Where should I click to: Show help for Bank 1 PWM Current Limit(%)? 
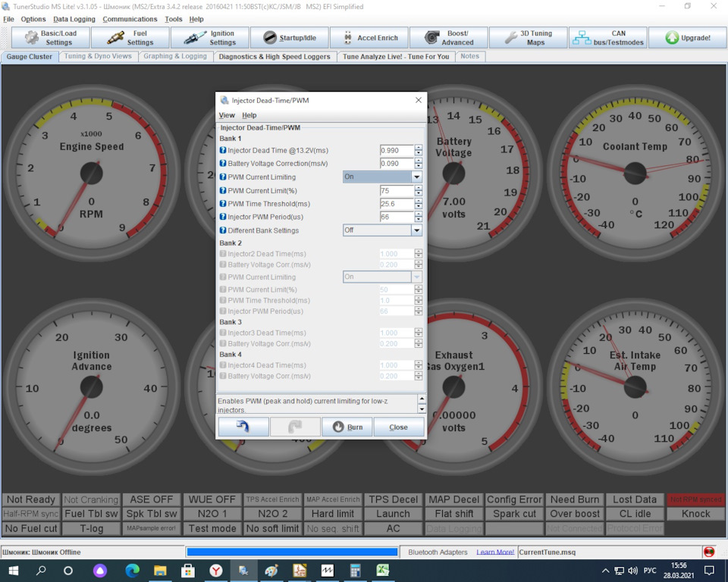point(223,190)
